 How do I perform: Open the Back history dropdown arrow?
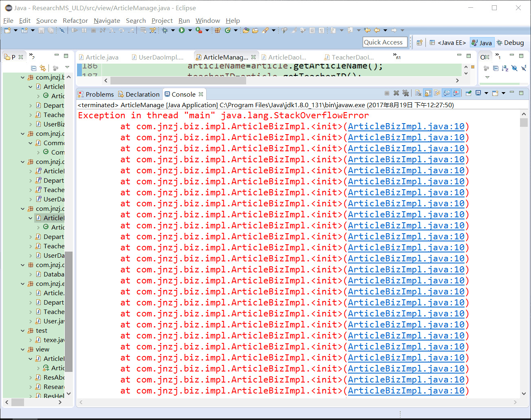point(385,30)
